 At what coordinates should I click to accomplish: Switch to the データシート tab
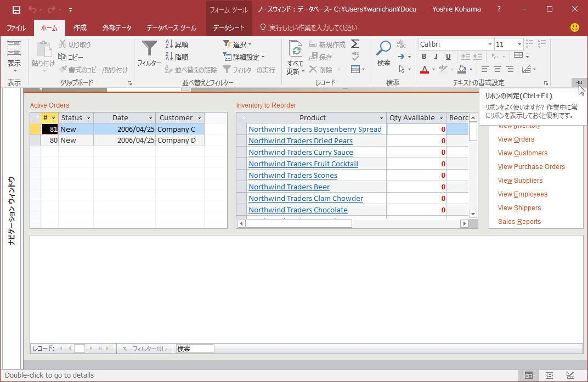coord(229,28)
